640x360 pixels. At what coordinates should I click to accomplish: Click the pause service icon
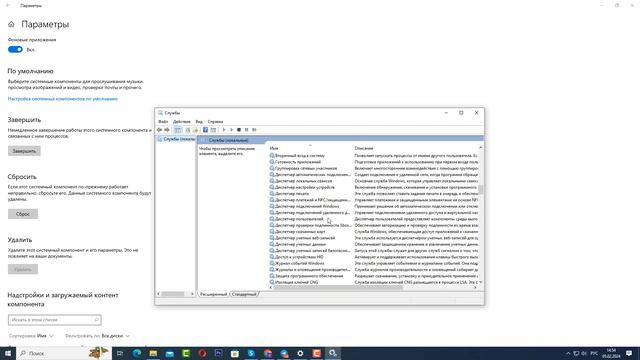[x=247, y=130]
